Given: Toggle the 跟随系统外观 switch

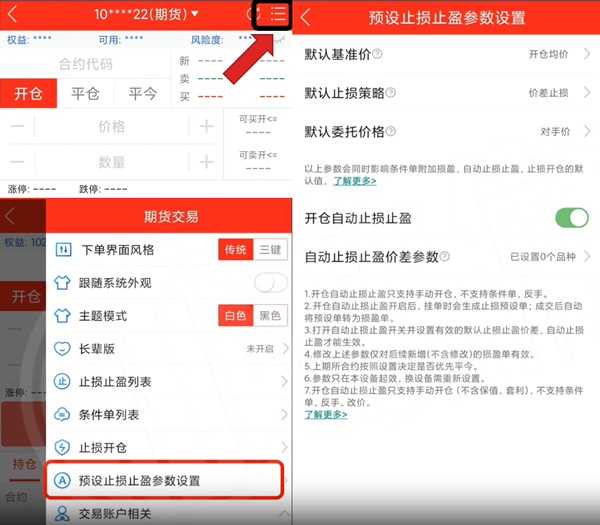Looking at the screenshot, I should tap(271, 283).
